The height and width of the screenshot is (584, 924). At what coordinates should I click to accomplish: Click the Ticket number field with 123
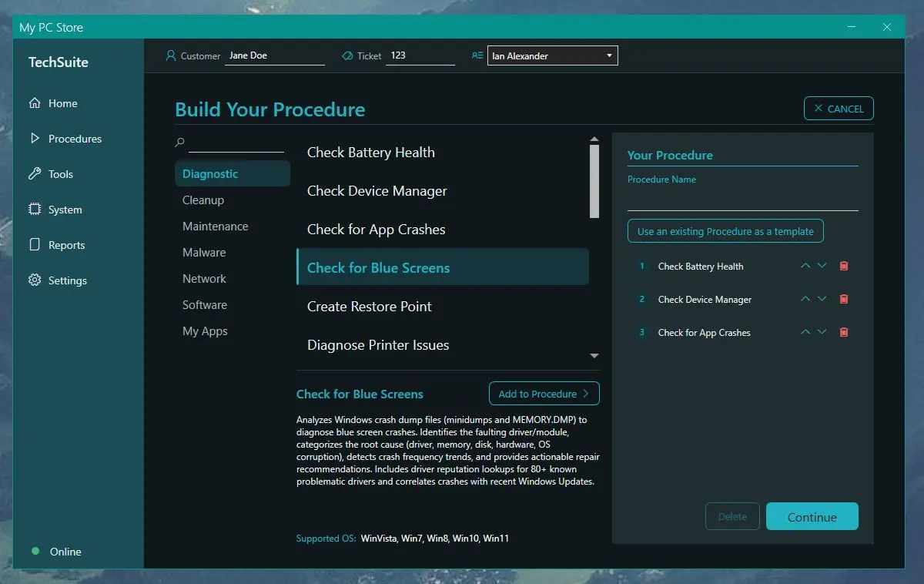pyautogui.click(x=420, y=55)
